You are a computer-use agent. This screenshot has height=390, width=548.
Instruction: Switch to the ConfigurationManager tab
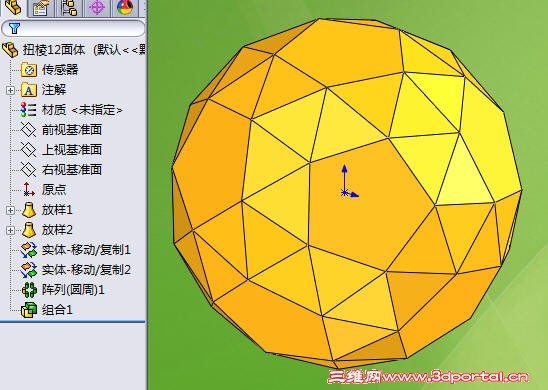(x=69, y=8)
